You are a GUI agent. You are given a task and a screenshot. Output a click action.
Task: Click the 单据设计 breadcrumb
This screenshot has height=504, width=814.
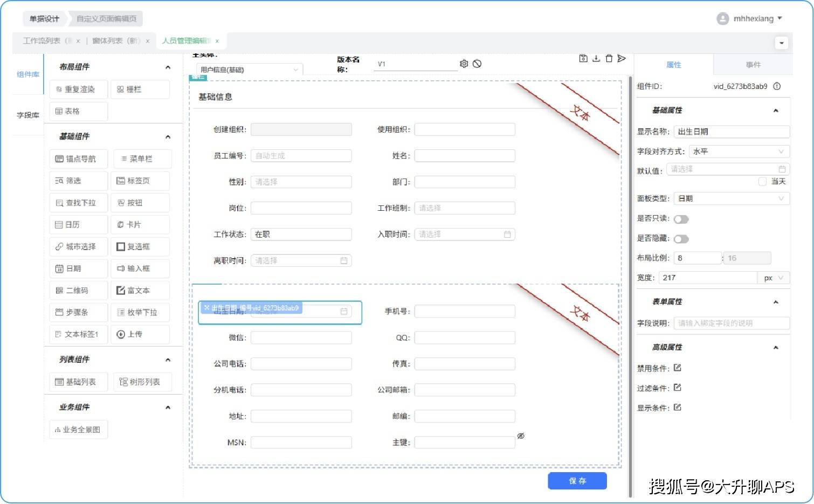click(x=44, y=19)
